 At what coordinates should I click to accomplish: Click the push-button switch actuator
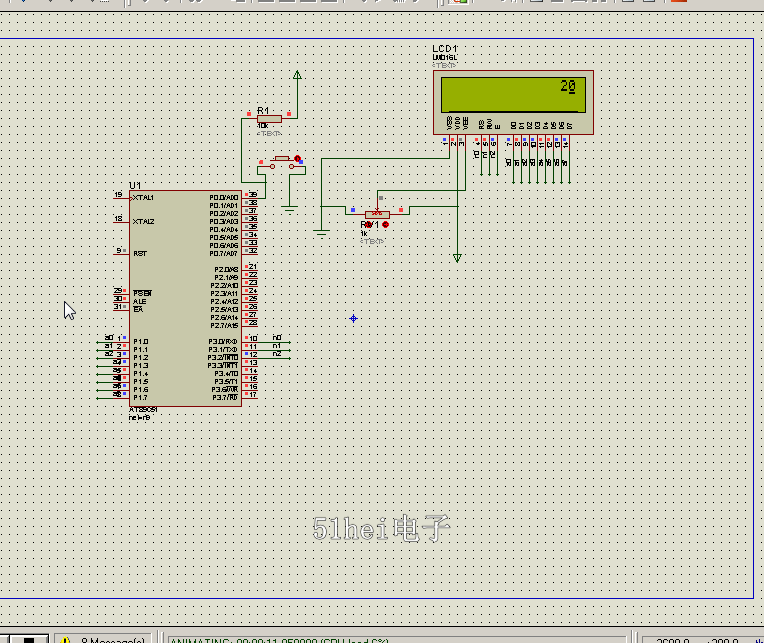(282, 159)
